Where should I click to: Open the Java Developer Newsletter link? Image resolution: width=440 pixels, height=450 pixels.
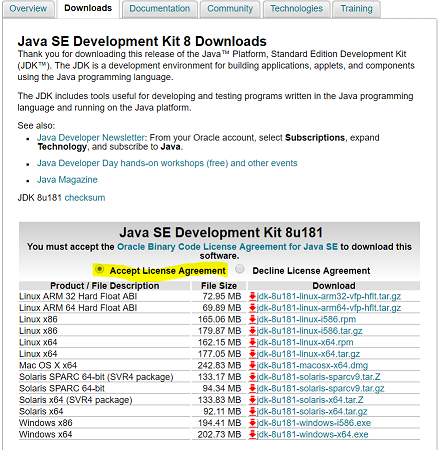point(91,138)
